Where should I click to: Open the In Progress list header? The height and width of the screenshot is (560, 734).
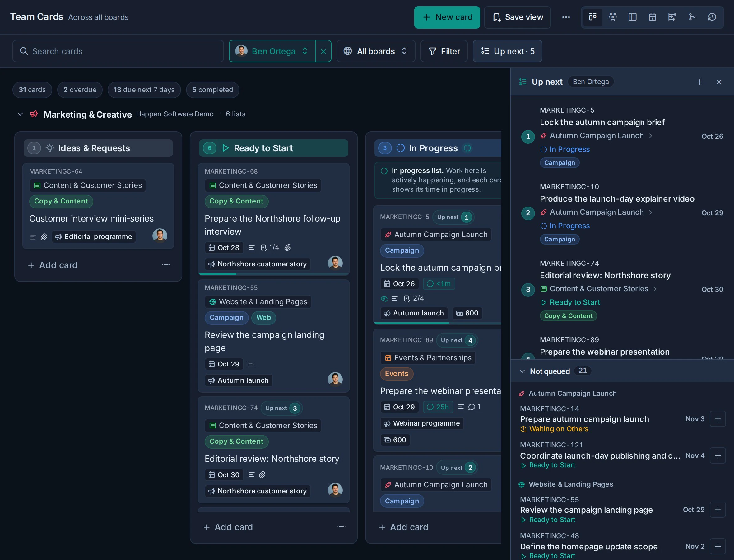click(x=438, y=148)
